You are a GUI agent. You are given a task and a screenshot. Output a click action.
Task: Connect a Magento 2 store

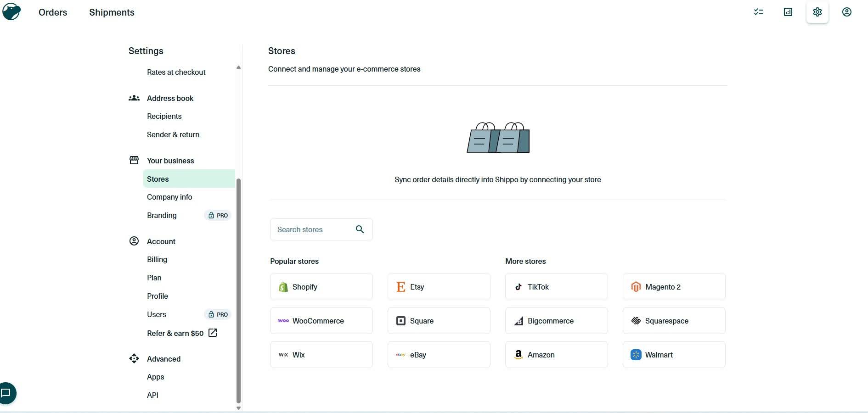pos(674,287)
